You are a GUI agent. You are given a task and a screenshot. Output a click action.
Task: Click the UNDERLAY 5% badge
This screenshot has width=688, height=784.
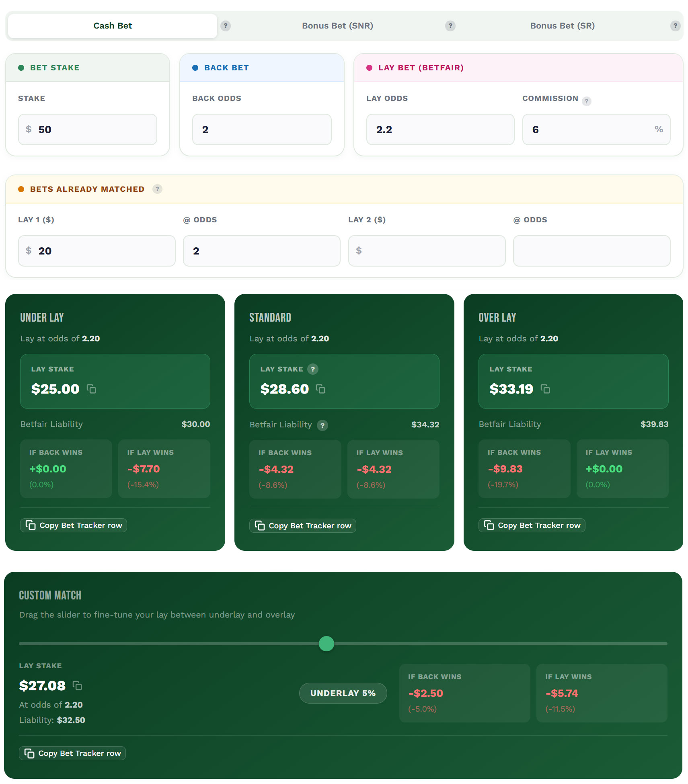[343, 693]
